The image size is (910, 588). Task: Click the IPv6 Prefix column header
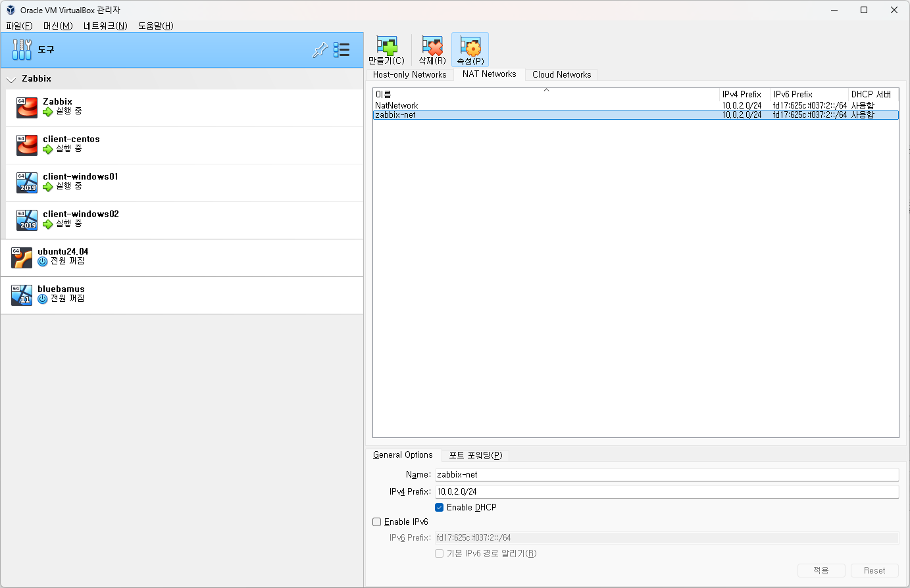pyautogui.click(x=809, y=94)
